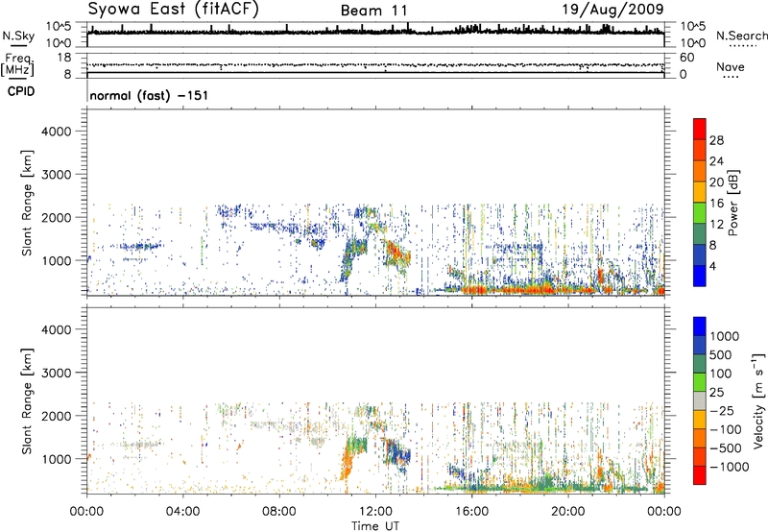Viewport: 768px width, 532px height.
Task: Click the "25" value on the velocity colorbar
Action: point(716,393)
